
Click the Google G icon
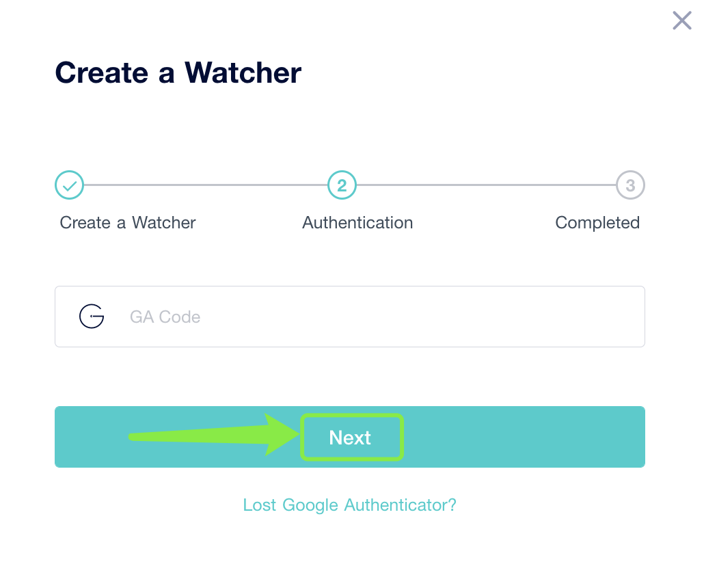coord(92,317)
